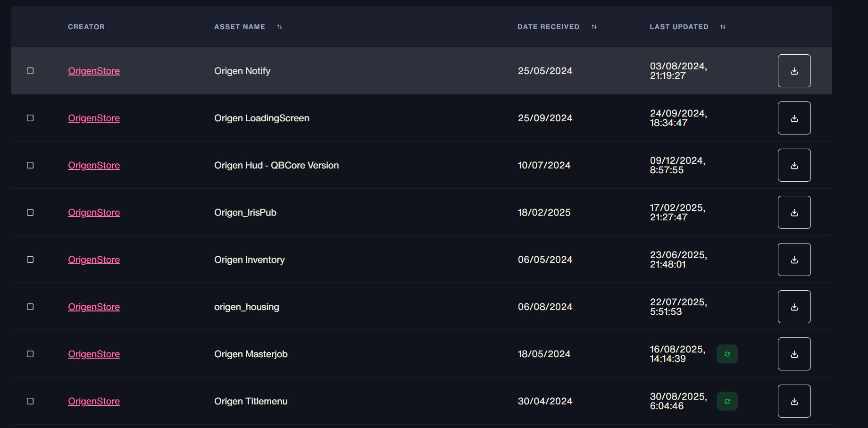
Task: Click last updated 16/08/2025, 14:14:39
Action: [677, 354]
